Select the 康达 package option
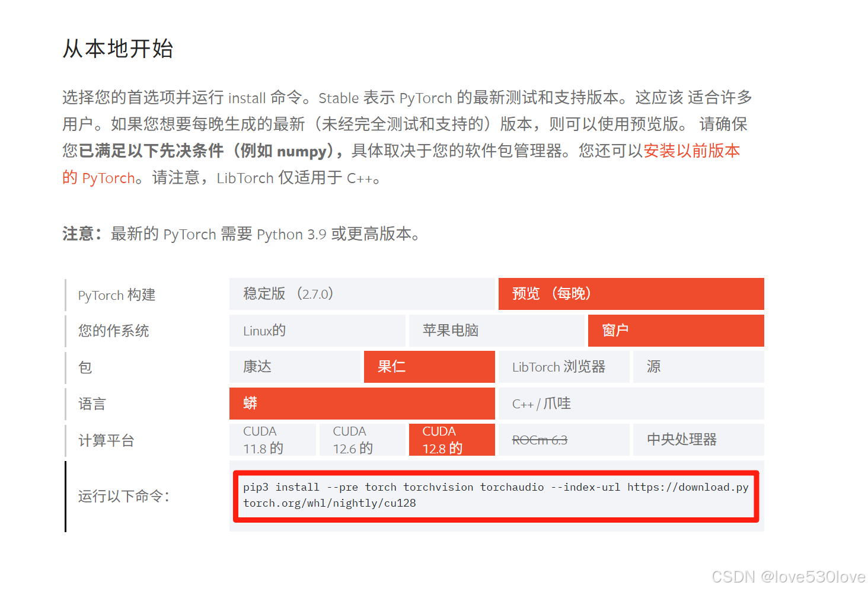Screen dimensions: 868x592 295,367
